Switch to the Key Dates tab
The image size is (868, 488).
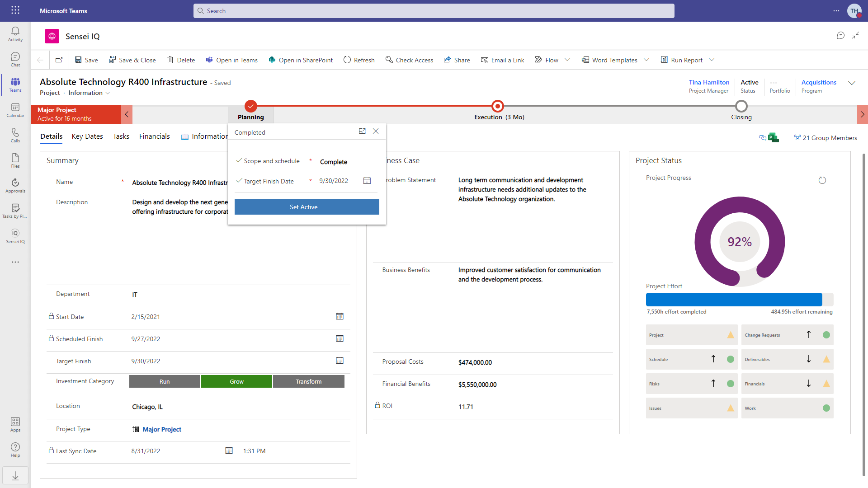87,136
